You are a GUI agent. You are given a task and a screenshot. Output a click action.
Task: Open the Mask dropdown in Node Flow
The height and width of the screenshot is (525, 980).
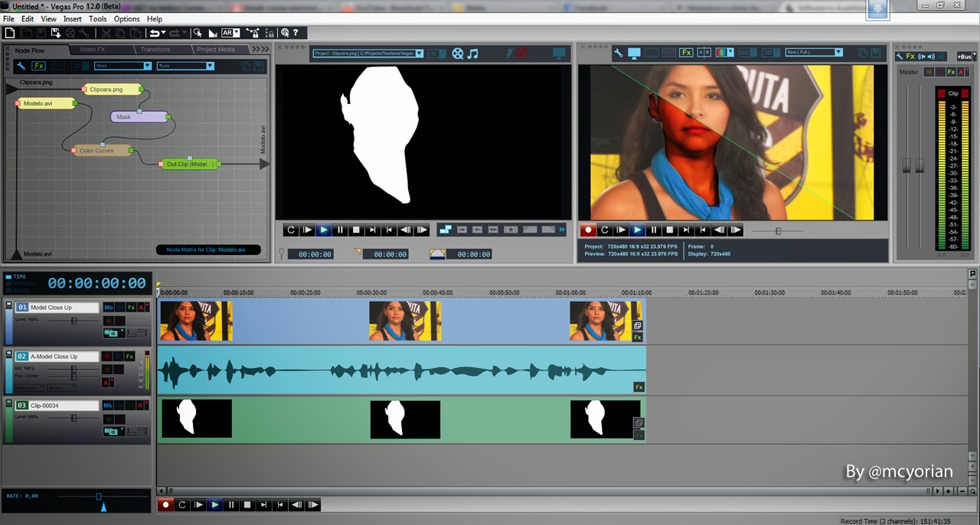[x=122, y=66]
